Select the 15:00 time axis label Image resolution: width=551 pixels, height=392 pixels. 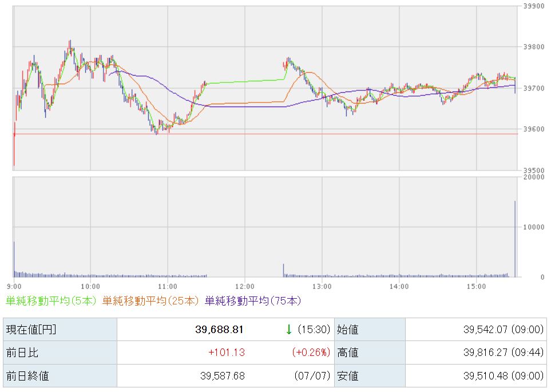[476, 287]
